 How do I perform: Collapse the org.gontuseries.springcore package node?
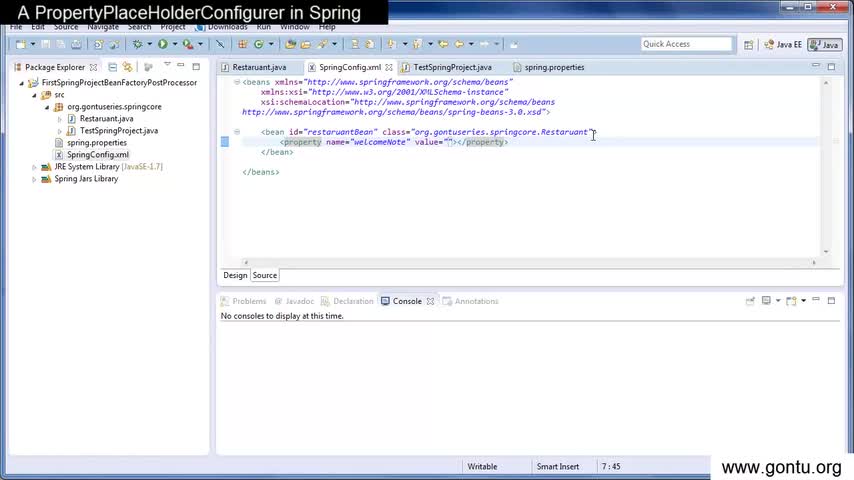47,107
